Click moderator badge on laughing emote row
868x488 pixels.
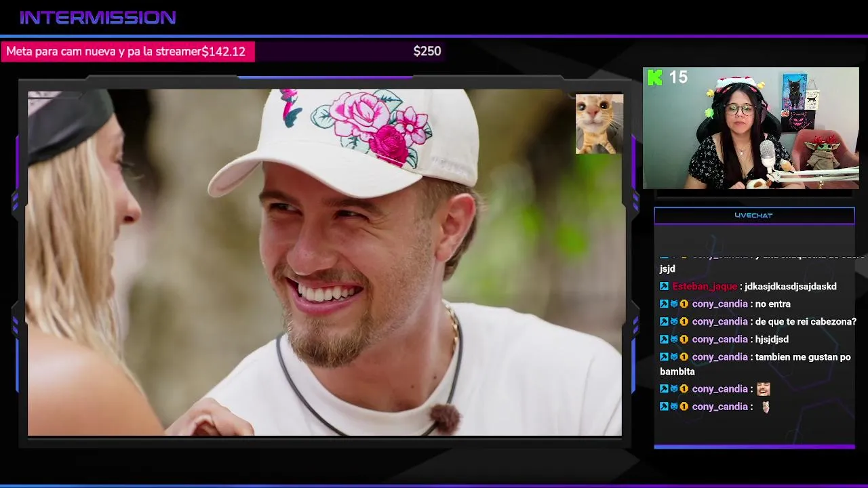point(664,389)
